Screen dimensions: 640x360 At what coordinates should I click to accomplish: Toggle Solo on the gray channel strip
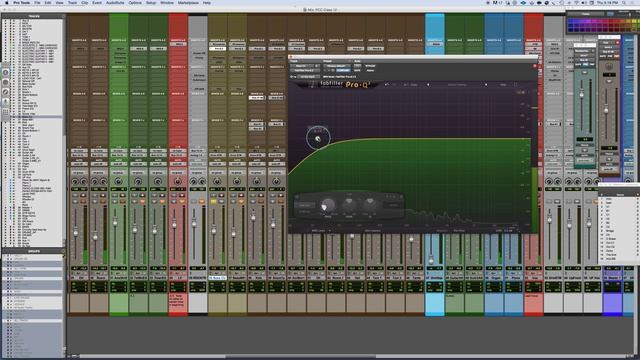click(194, 202)
